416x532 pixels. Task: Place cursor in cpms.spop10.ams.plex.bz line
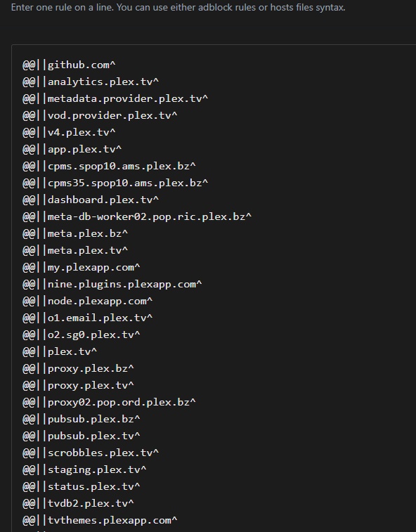[x=109, y=167]
